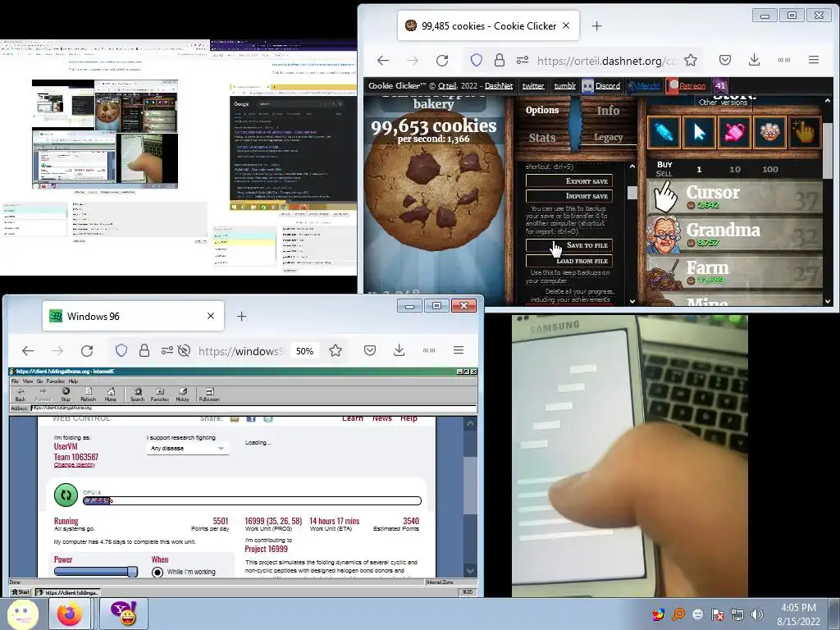Screen dimensions: 840x630
Task: Buy the blue cursor arrow upgrade
Action: [x=699, y=132]
